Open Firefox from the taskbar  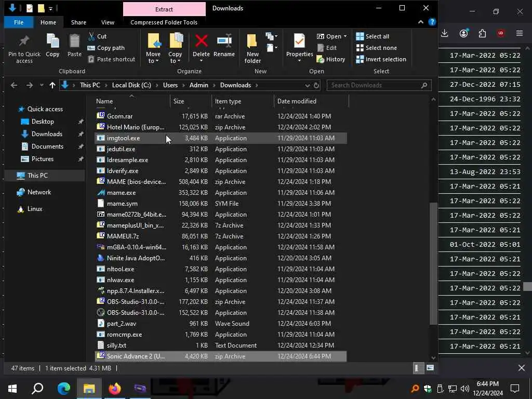coord(115,389)
